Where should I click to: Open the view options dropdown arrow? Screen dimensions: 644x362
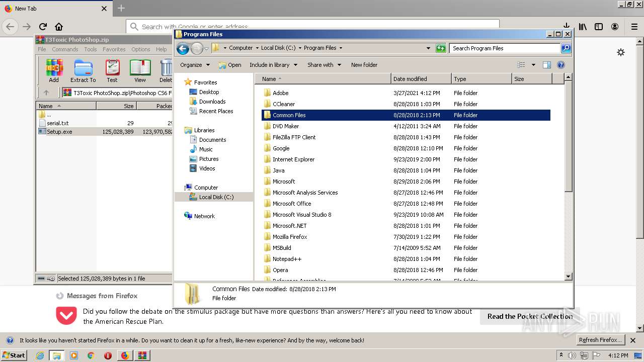(x=533, y=65)
